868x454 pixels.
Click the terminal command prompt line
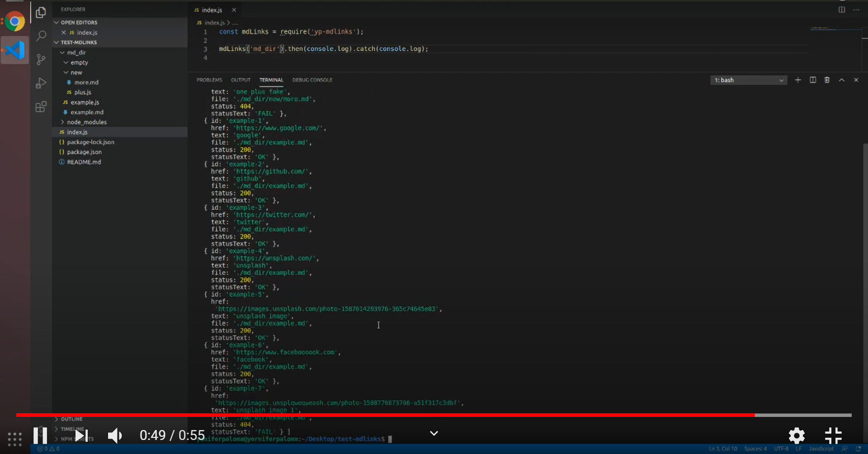click(294, 439)
